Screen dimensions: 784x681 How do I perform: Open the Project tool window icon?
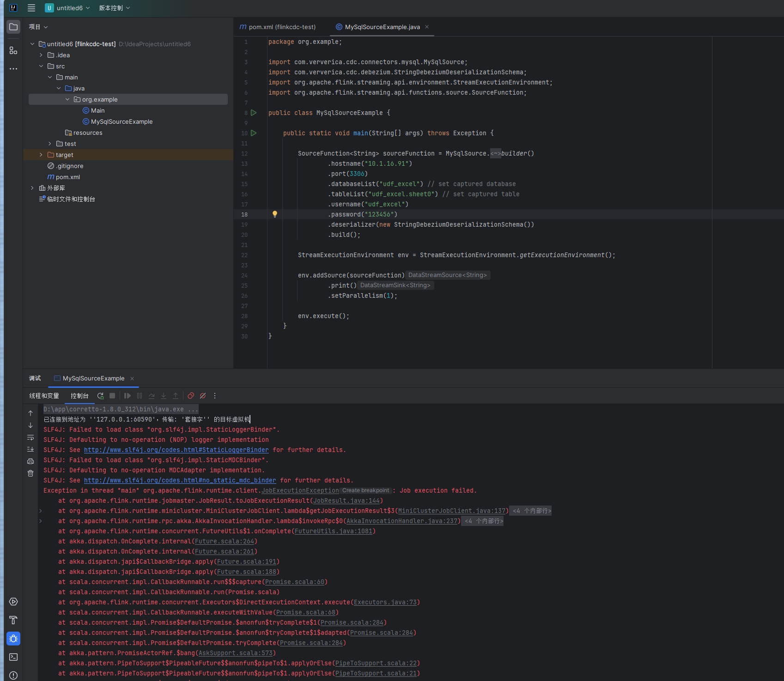click(x=13, y=27)
